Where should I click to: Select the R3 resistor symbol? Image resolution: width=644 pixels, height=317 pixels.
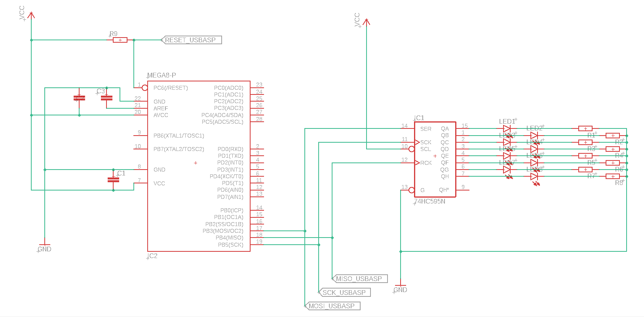(585, 142)
